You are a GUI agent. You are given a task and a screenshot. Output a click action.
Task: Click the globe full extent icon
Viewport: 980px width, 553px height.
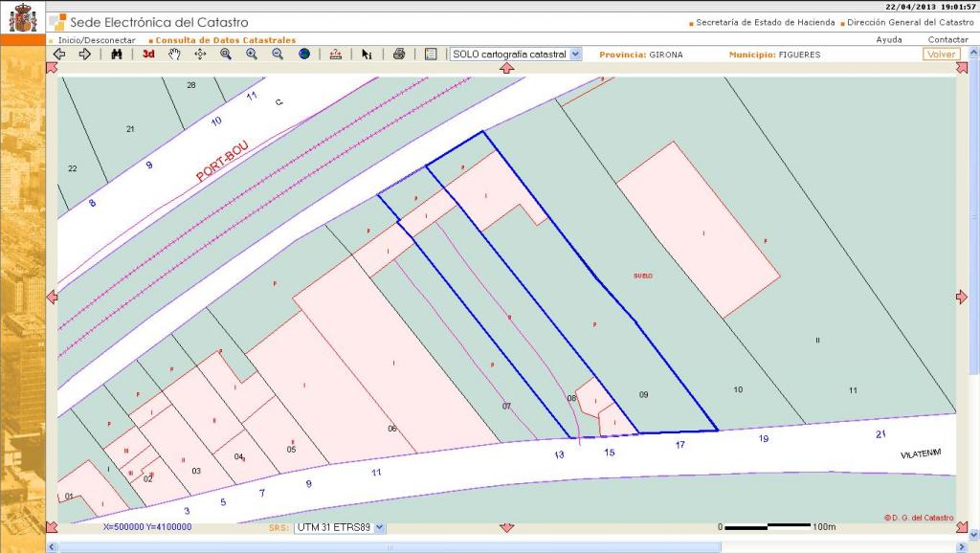304,55
